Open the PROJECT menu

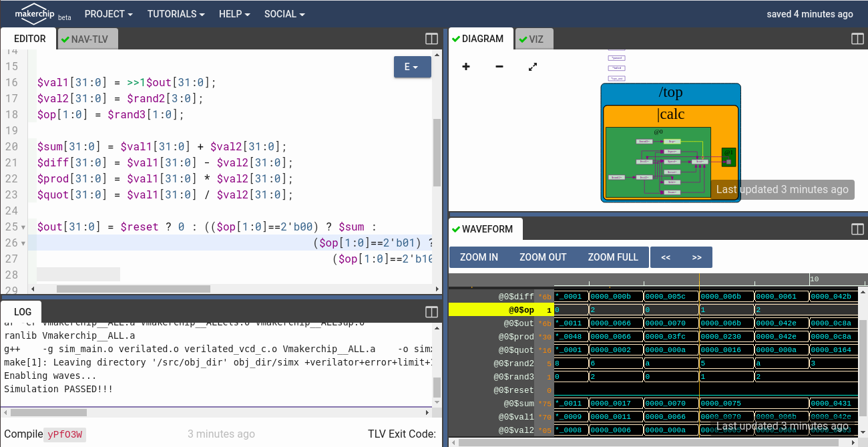pos(109,14)
